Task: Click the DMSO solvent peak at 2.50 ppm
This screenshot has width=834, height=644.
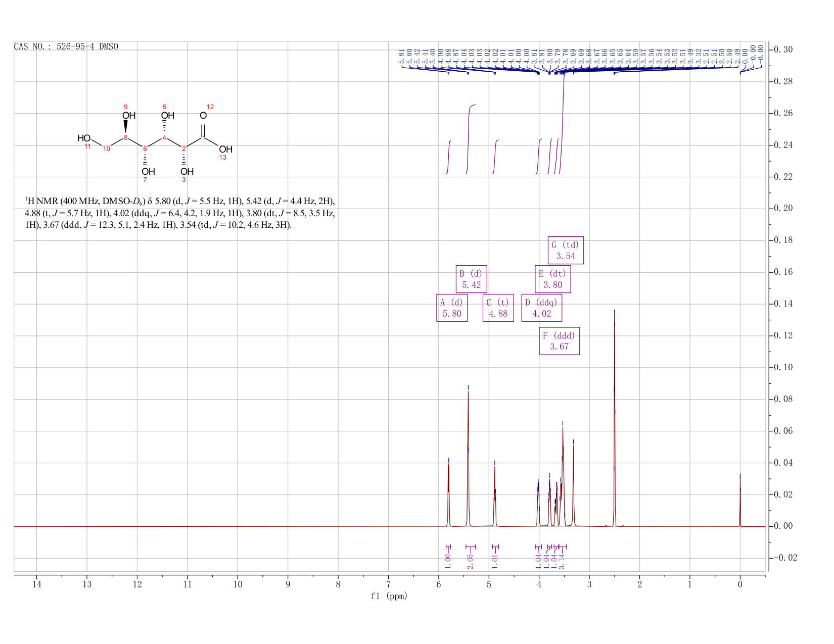Action: coord(614,419)
